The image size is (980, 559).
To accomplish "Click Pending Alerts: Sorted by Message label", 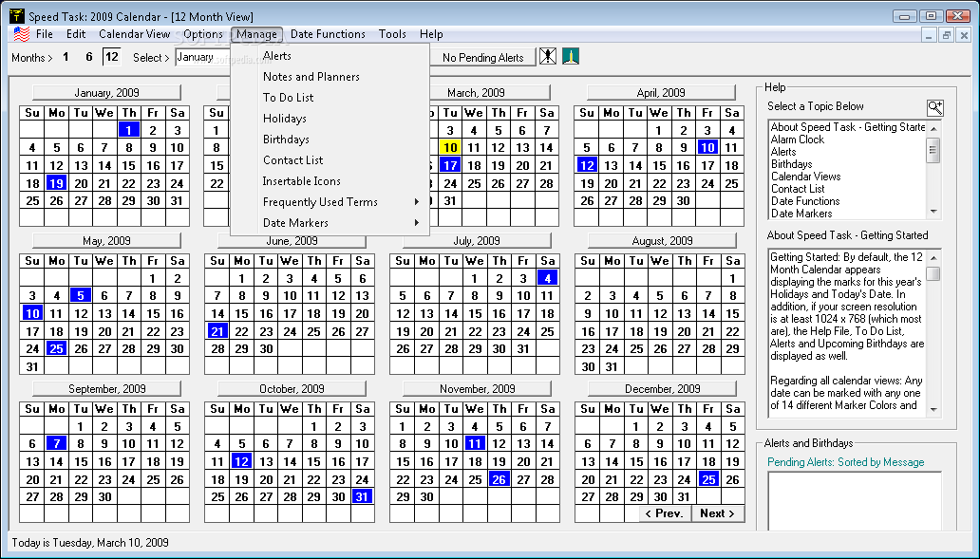I will 845,462.
